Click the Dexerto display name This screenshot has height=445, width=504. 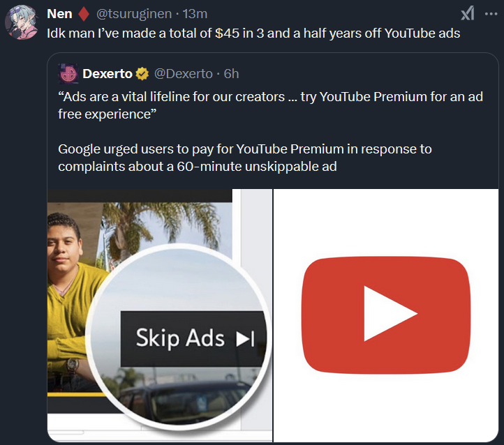[108, 74]
